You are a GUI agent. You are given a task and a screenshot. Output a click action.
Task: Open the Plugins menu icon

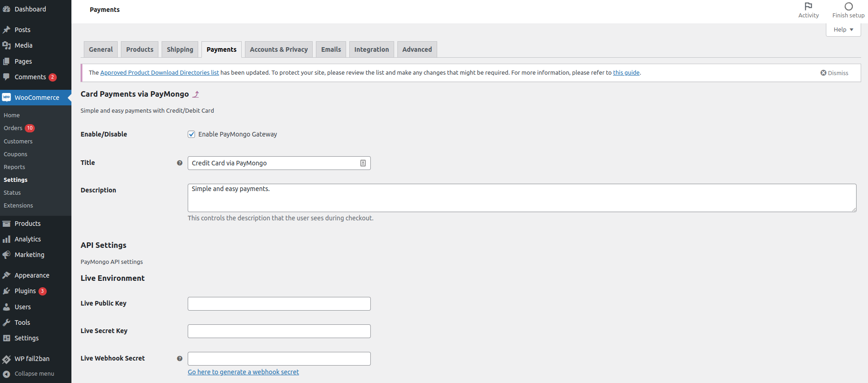(7, 291)
